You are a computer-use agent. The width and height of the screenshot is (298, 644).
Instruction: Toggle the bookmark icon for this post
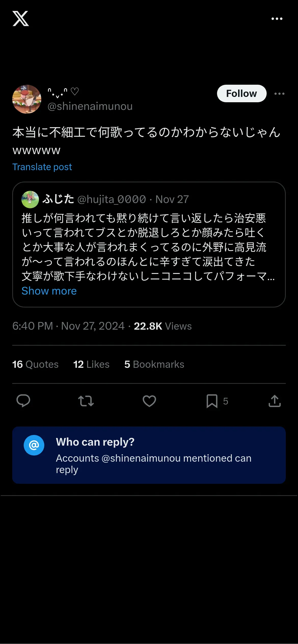pos(212,401)
